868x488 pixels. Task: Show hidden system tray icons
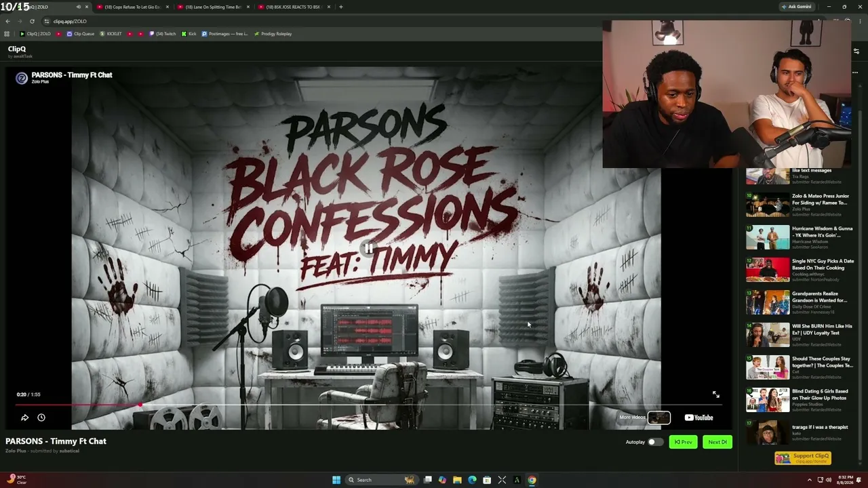pyautogui.click(x=809, y=480)
